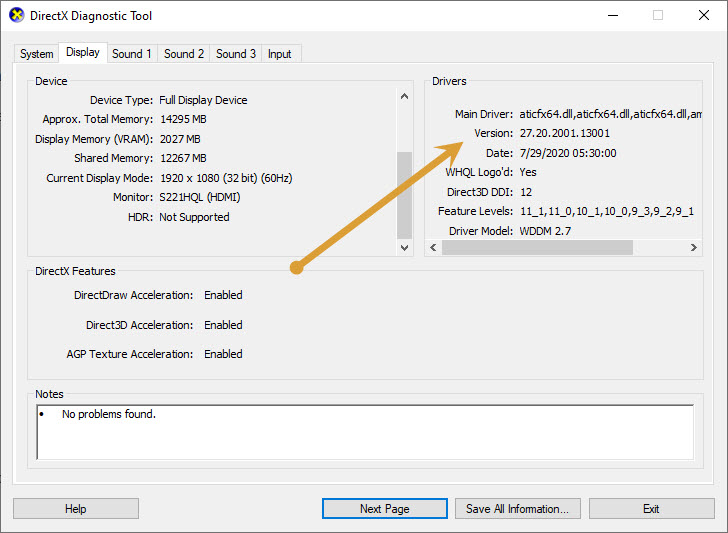Viewport: 728px width, 533px height.
Task: Click Save All Information button
Action: [x=517, y=509]
